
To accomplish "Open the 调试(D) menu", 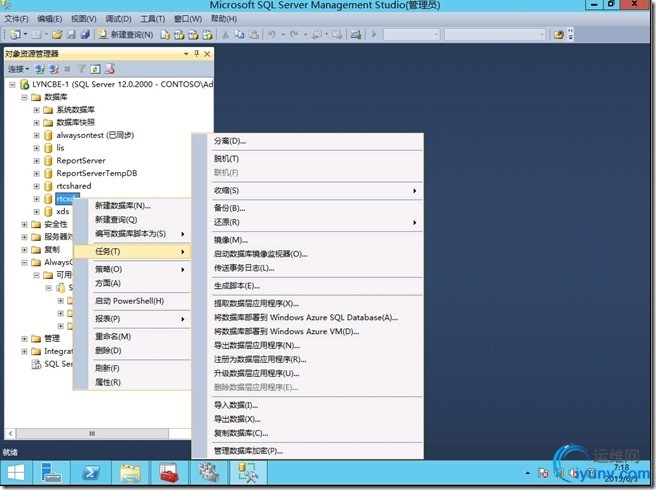I will point(118,19).
